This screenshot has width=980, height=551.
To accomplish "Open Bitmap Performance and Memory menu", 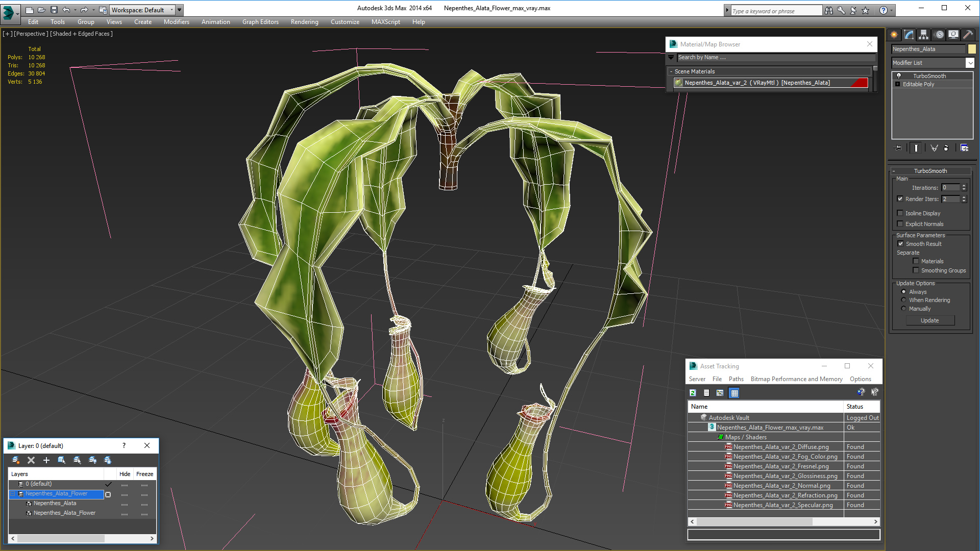I will (796, 379).
